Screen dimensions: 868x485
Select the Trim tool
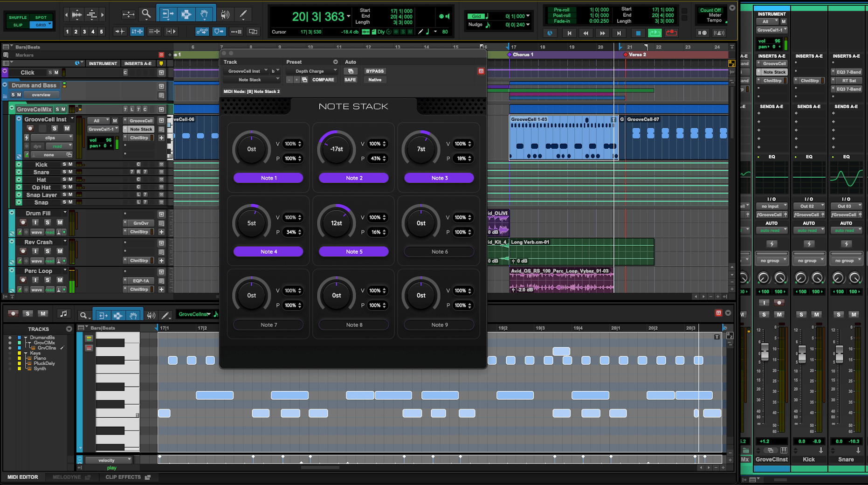[x=167, y=14]
